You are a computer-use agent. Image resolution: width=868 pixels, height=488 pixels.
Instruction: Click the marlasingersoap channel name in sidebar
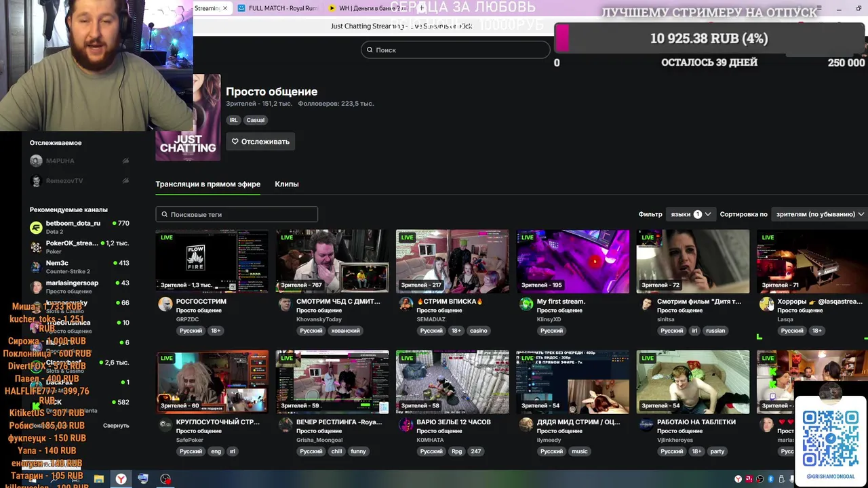click(x=72, y=283)
